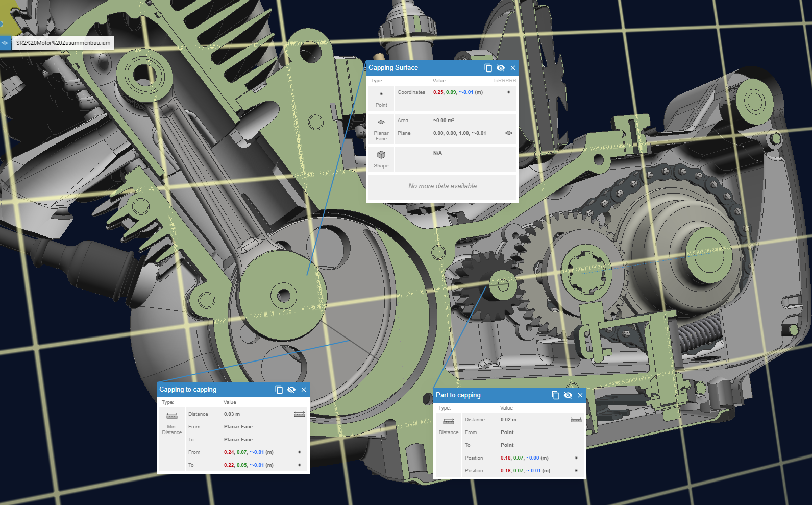The height and width of the screenshot is (505, 812).
Task: Click point icon beside 0.18, 0.07 position
Action: click(x=576, y=458)
